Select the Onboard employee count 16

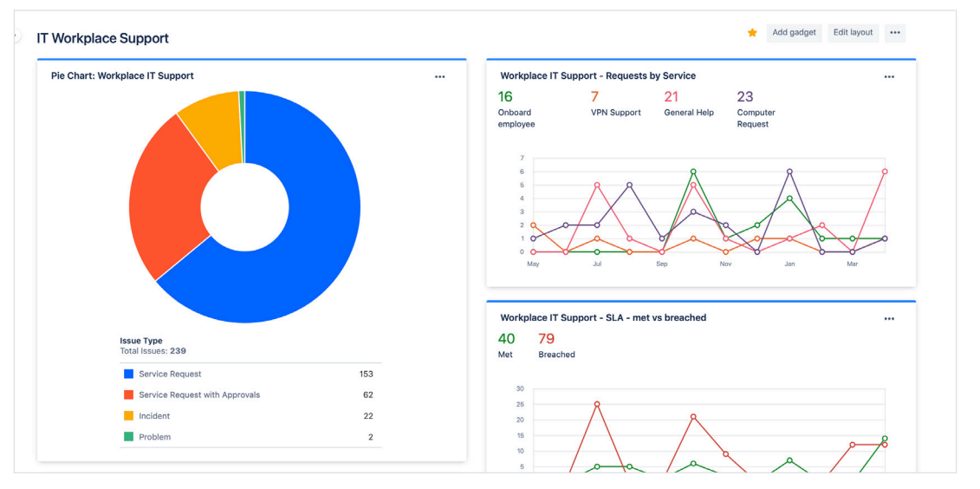click(x=505, y=97)
